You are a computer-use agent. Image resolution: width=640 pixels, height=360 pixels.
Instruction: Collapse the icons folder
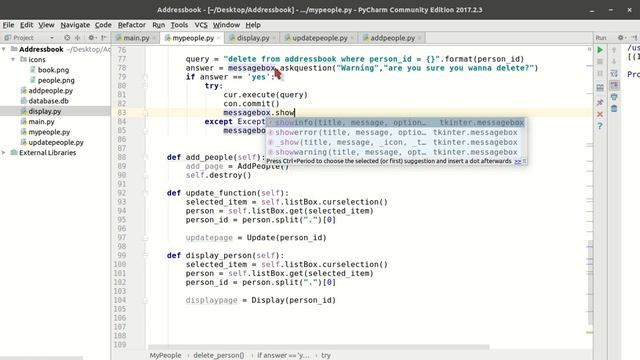click(x=13, y=60)
